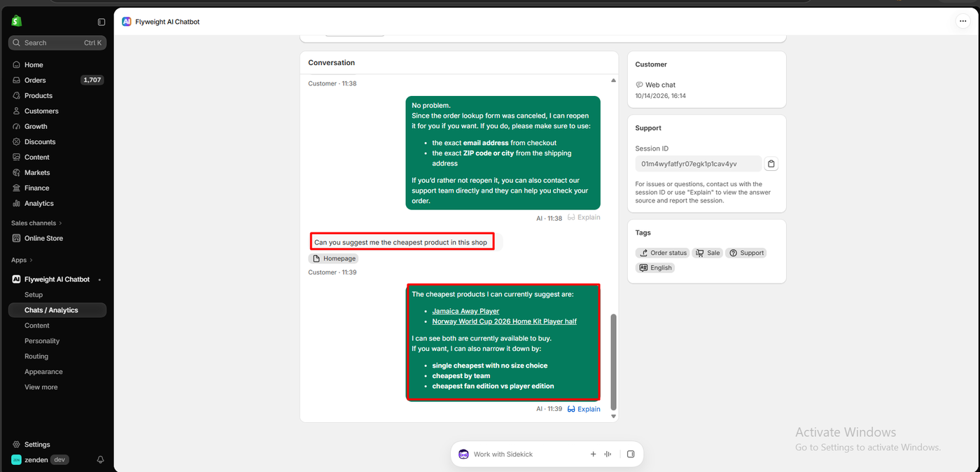This screenshot has height=472, width=980.
Task: Click the Flyweight AI Chatbot header logo
Action: 126,22
